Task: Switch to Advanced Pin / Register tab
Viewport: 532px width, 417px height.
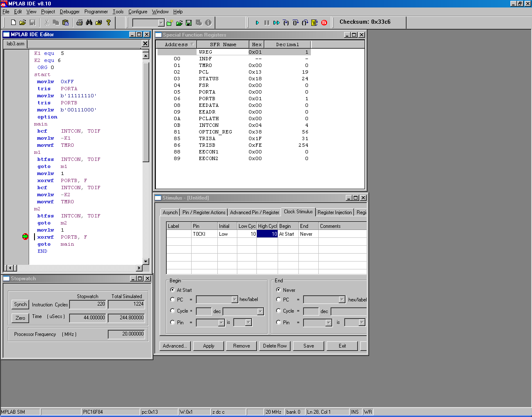Action: pos(254,212)
